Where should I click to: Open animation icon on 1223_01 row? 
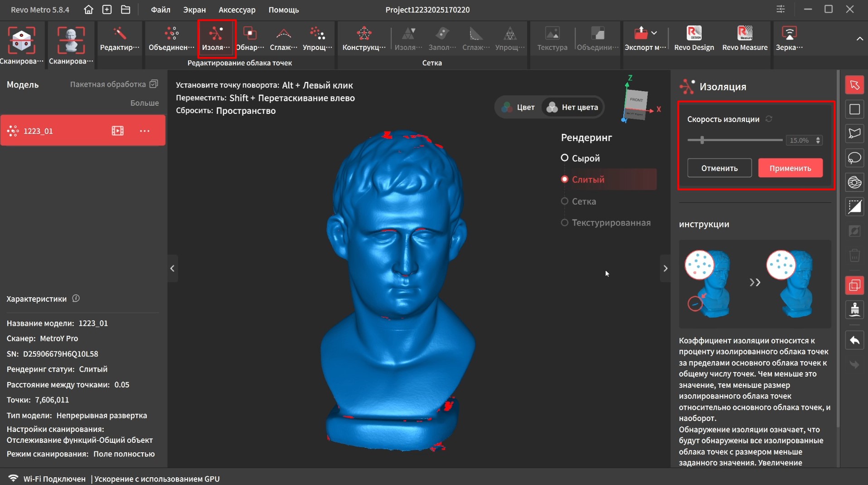pos(117,131)
